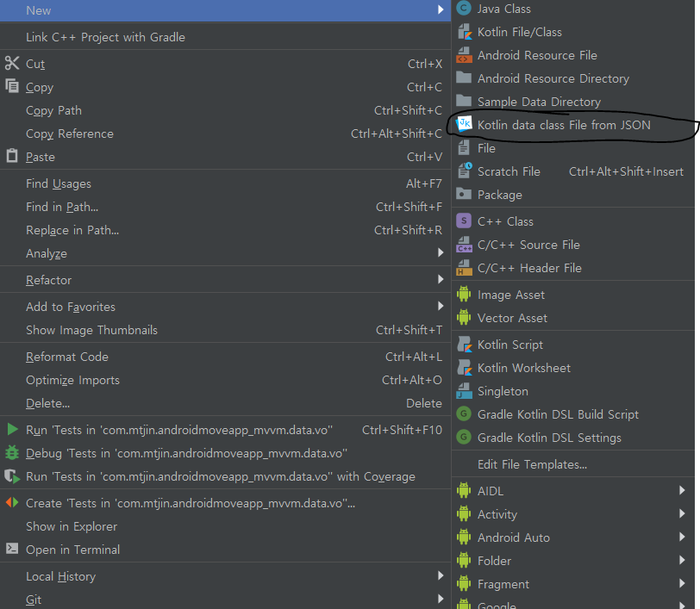Expand the Local History submenu arrow

441,575
